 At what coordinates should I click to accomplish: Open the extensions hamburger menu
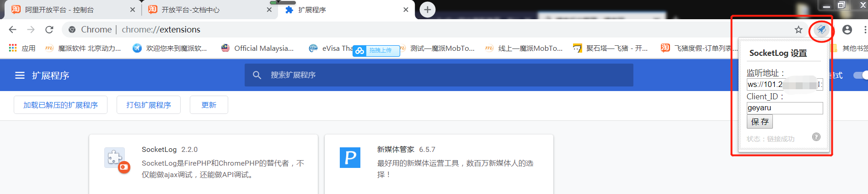tap(20, 75)
